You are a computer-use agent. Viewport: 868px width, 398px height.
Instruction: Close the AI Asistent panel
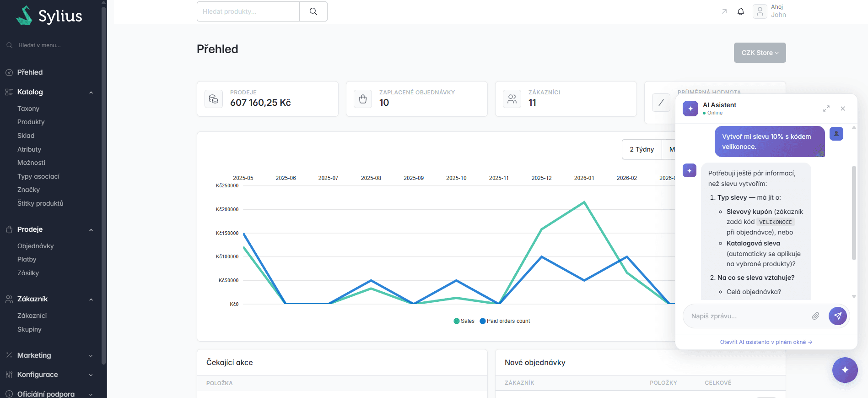[843, 109]
